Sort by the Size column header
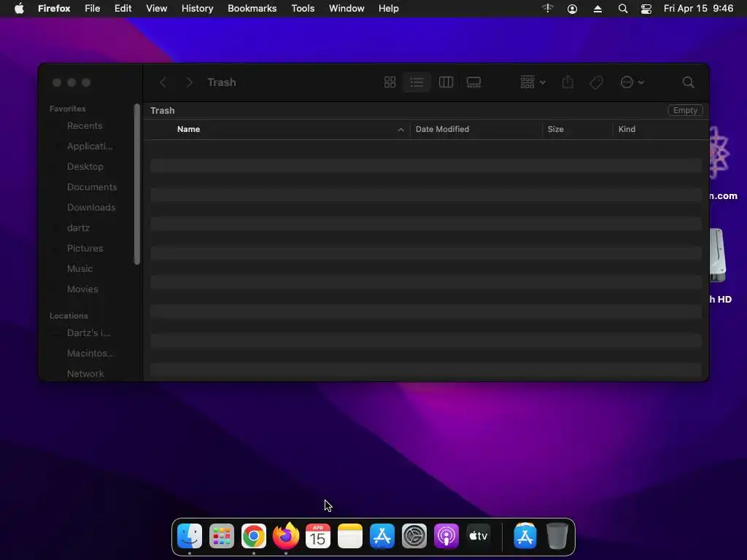 555,129
